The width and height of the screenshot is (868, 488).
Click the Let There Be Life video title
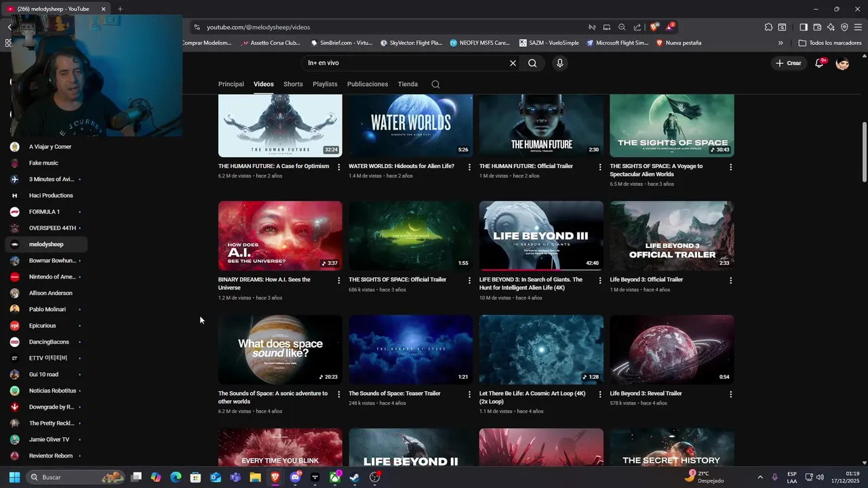532,397
